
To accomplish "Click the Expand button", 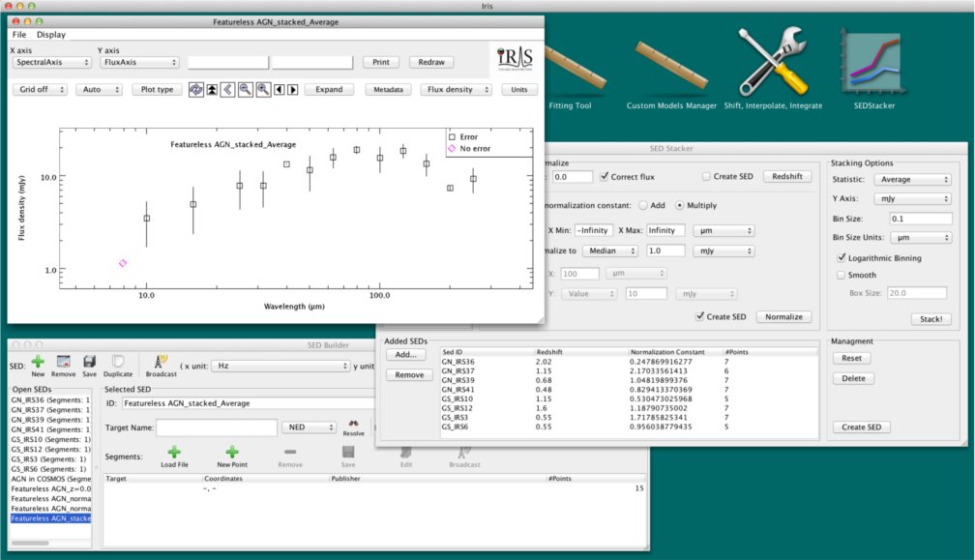I will 329,90.
